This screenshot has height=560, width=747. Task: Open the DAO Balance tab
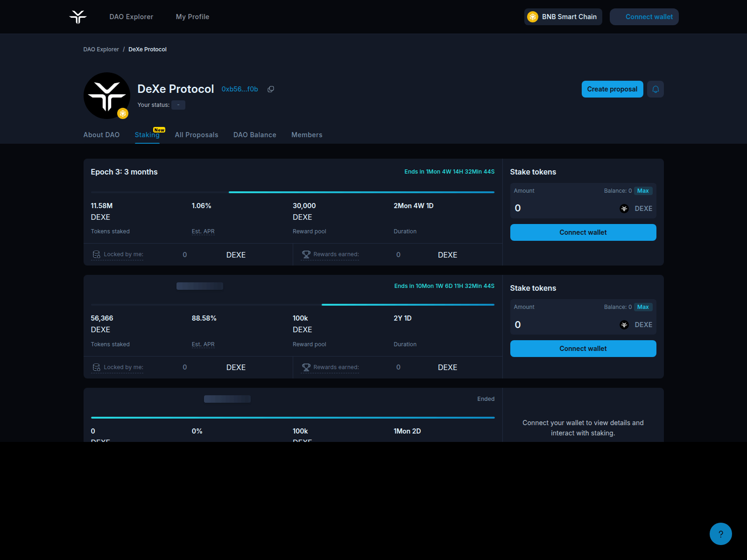pos(255,135)
